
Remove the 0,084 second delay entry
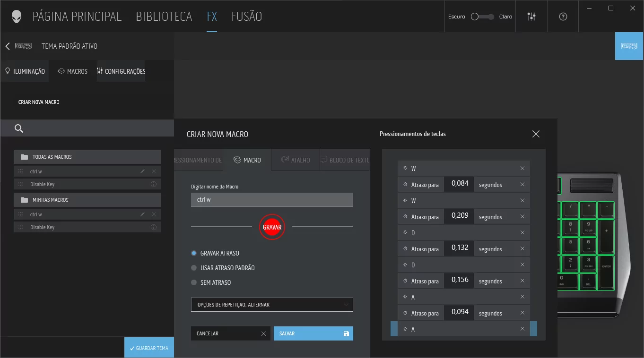coord(522,185)
